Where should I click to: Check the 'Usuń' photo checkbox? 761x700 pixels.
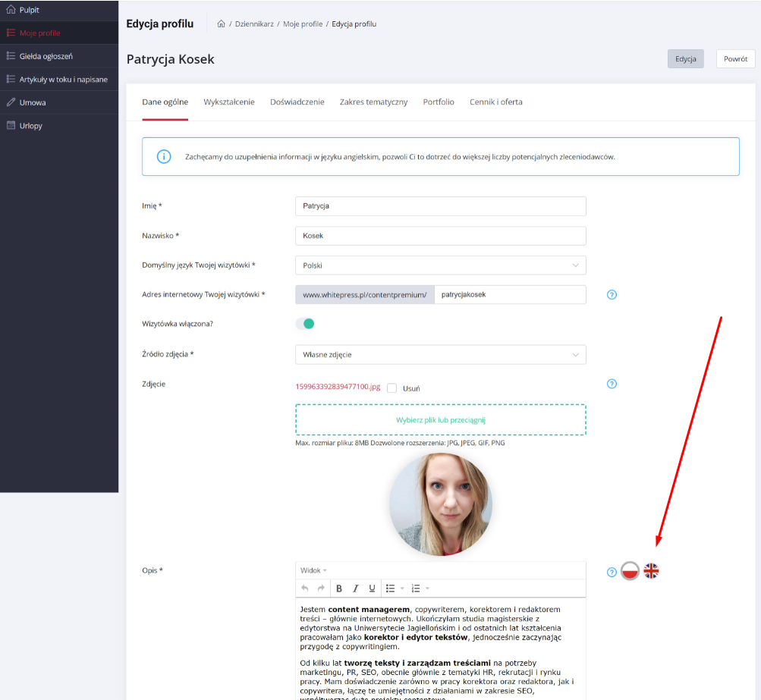392,388
